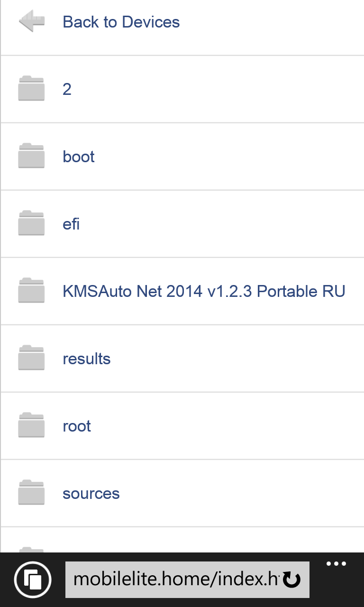Image resolution: width=364 pixels, height=607 pixels.
Task: Open the root folder link
Action: point(77,426)
